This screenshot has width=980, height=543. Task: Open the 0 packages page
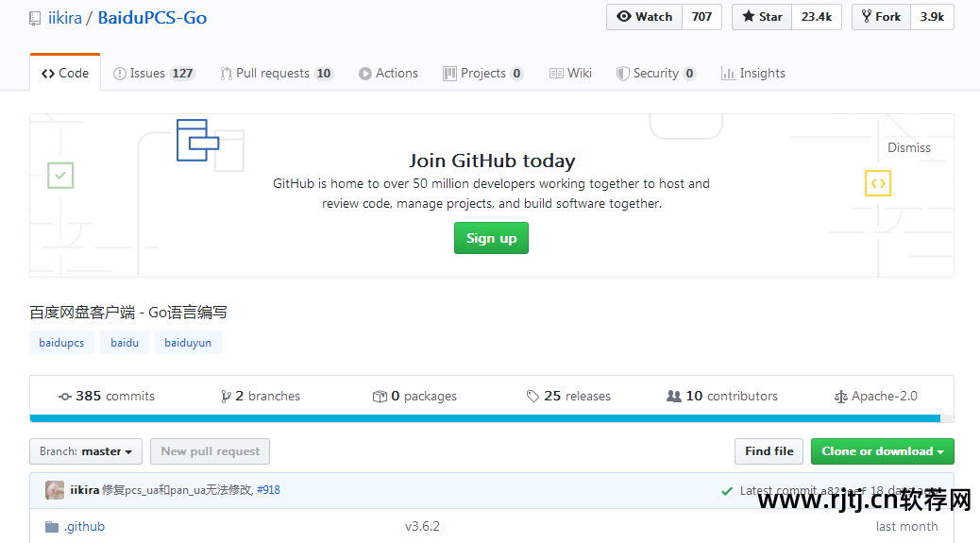click(x=414, y=397)
